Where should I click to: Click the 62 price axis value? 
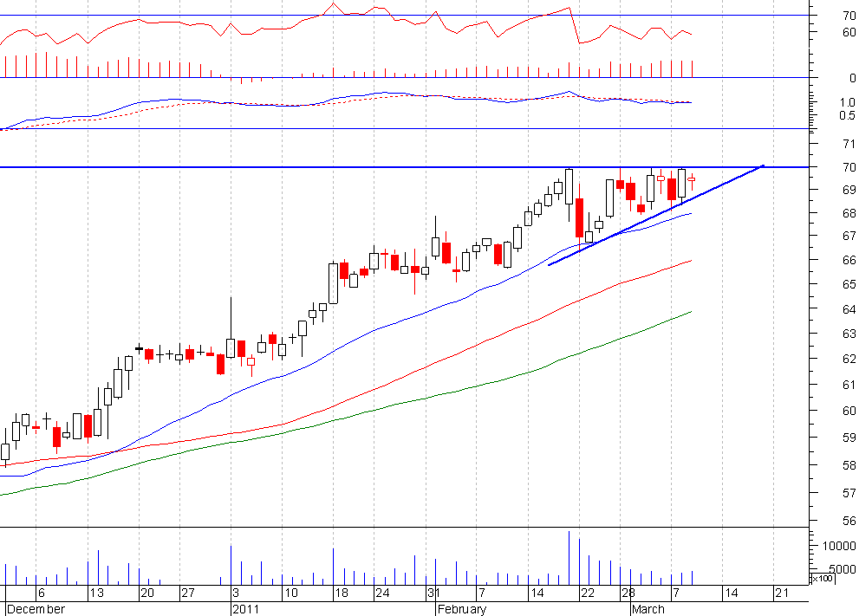pos(849,360)
